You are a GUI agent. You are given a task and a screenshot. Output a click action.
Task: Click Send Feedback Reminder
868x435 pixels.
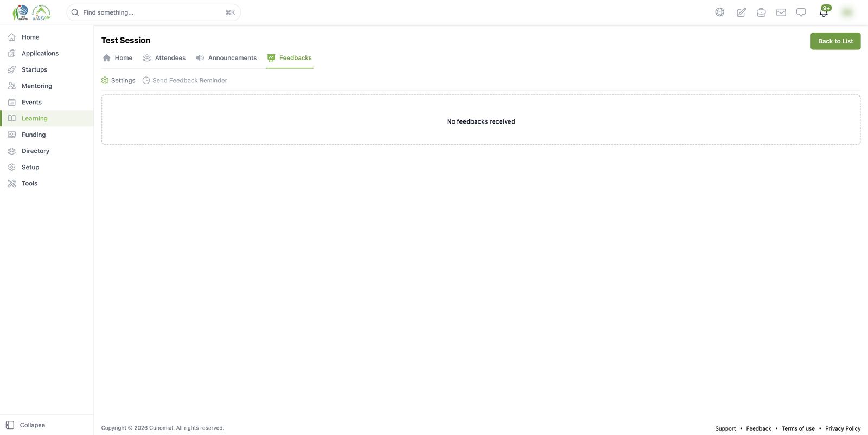(x=185, y=80)
